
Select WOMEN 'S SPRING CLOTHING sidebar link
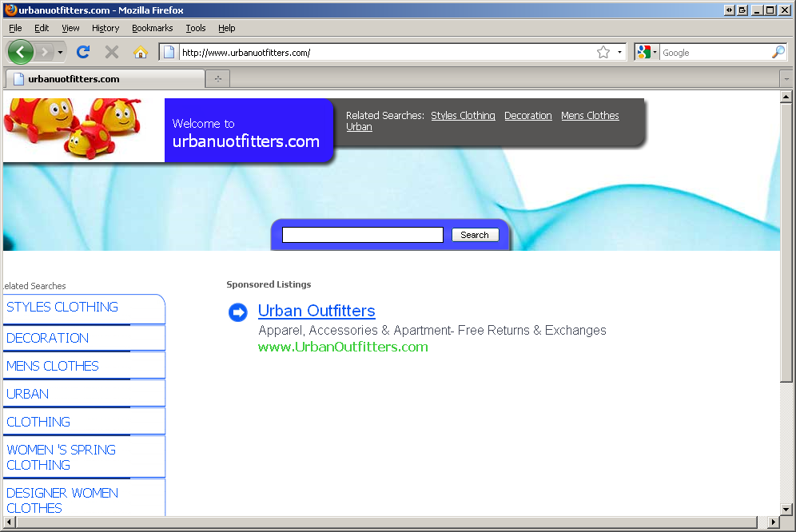click(x=61, y=458)
